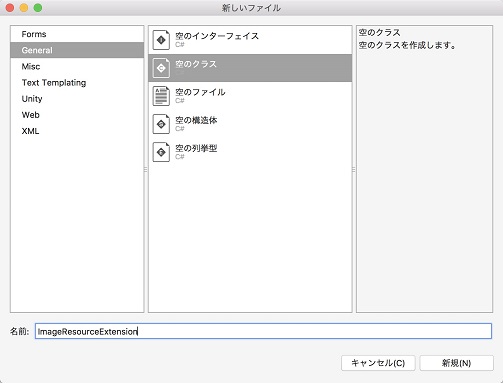Click the description text 空のクラスを作成します。
The width and height of the screenshot is (503, 383).
point(408,45)
